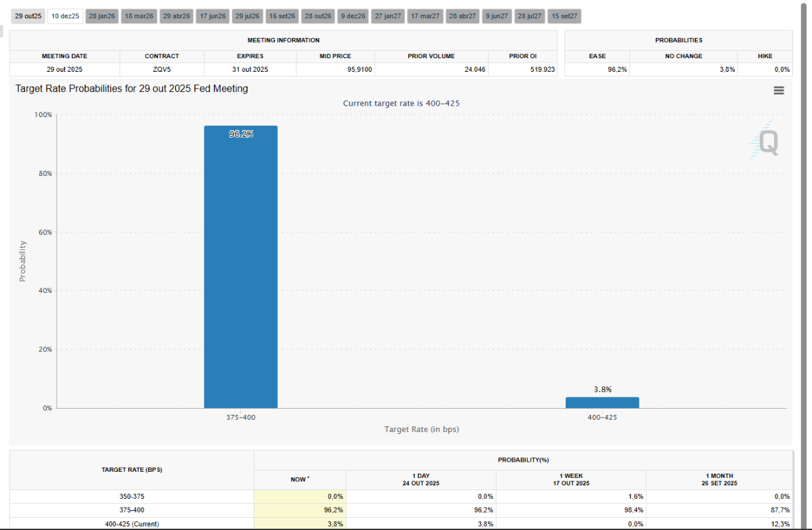
Task: Go to the 29 abr26 meeting tab
Action: point(177,16)
